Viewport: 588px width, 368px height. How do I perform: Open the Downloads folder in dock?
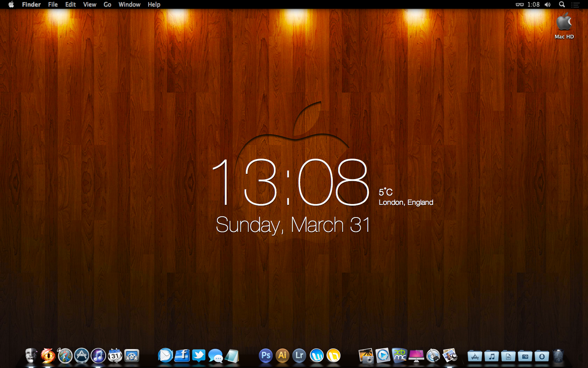[542, 356]
